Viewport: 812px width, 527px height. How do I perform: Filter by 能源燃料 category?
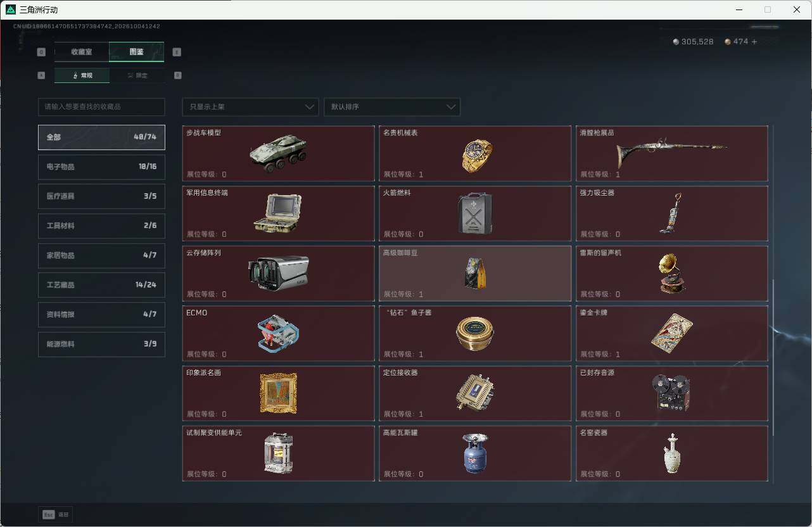(x=101, y=344)
